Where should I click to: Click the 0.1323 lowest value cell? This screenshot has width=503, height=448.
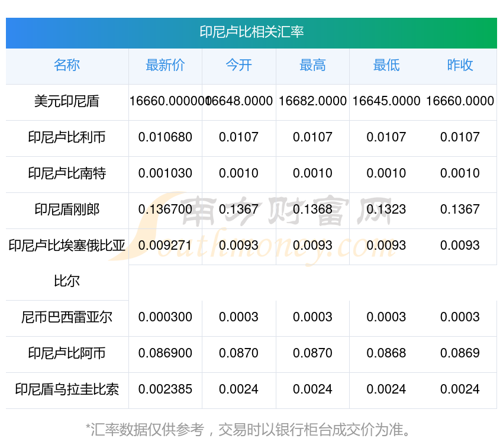(386, 210)
